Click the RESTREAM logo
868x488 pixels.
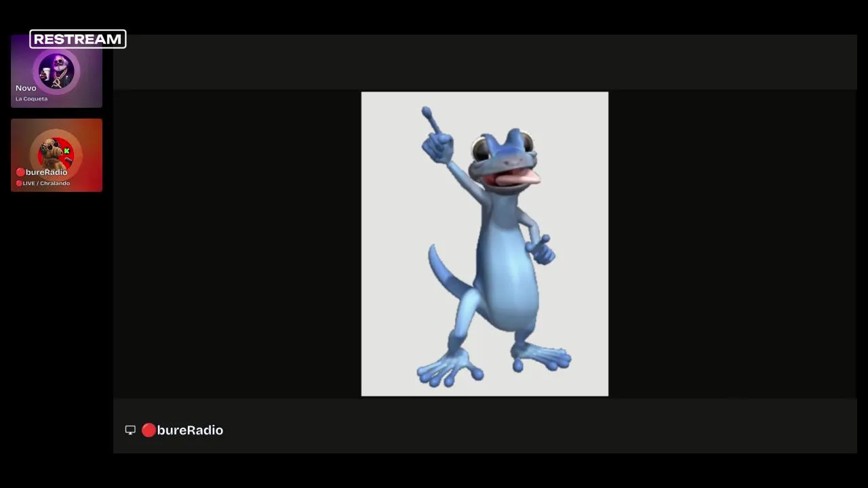(78, 39)
